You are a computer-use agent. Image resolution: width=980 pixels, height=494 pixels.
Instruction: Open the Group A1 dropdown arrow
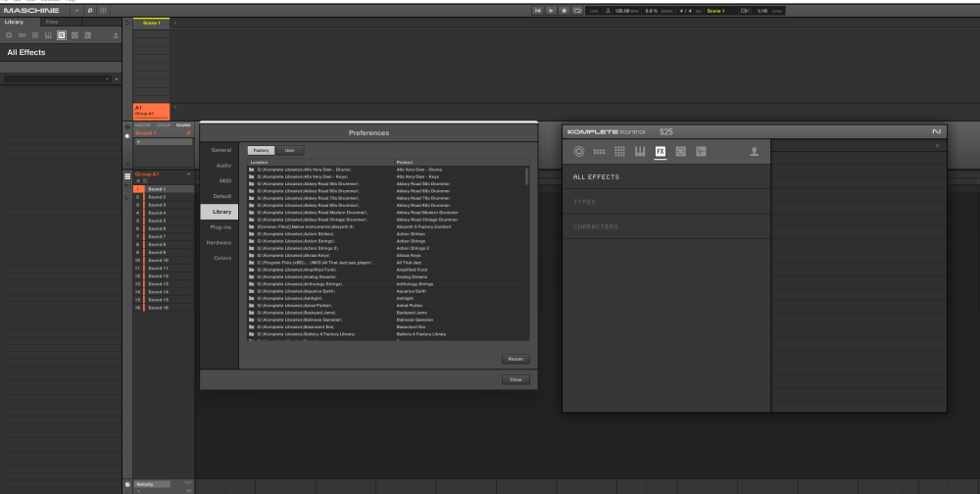click(189, 173)
